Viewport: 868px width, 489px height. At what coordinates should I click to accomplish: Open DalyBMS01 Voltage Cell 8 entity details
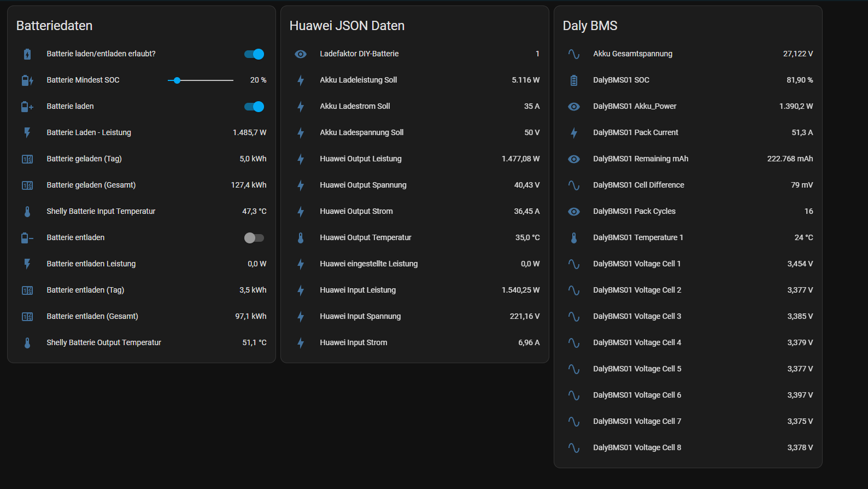(x=637, y=447)
